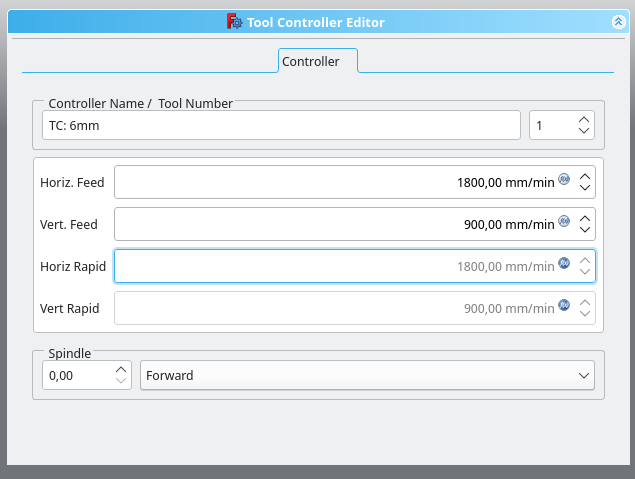
Task: Click the expression icon in Horiz. Feed field
Action: (564, 181)
